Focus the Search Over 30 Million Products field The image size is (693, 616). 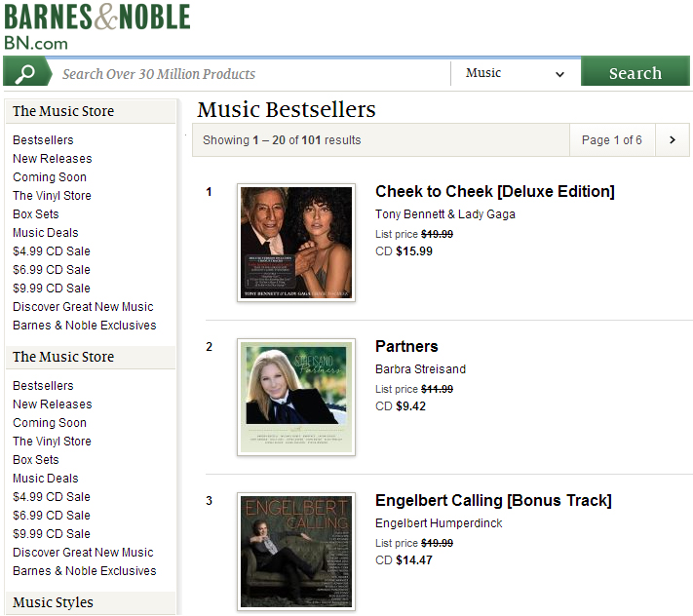(x=251, y=73)
